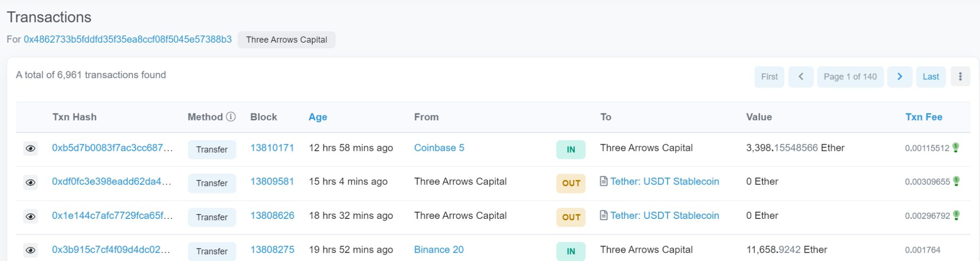Click green gas bulb icon beside fee 0.00309655
The image size is (980, 261).
point(956,181)
